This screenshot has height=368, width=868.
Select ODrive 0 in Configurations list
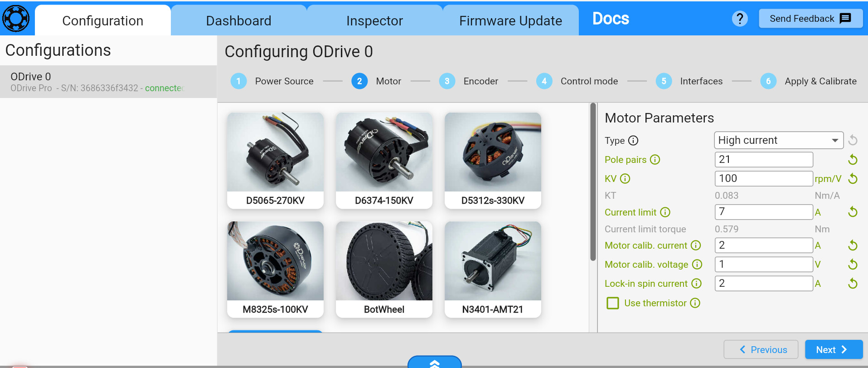coord(108,82)
